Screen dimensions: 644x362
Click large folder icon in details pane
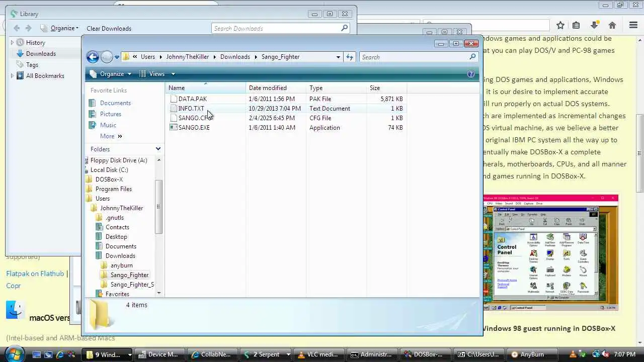(x=101, y=314)
